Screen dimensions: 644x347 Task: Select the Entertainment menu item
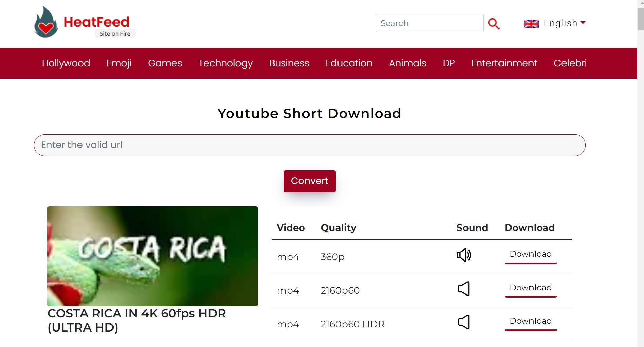(504, 63)
